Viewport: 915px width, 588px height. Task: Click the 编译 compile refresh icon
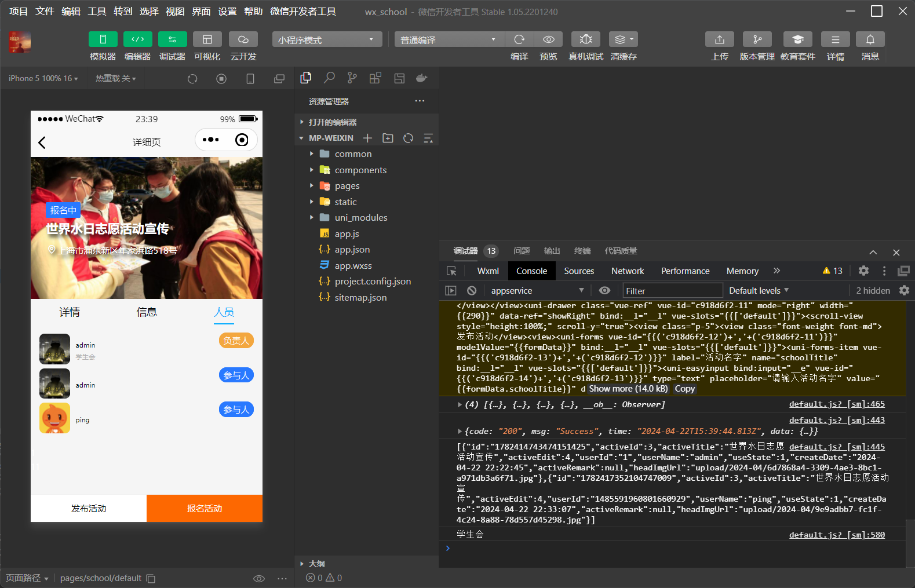point(519,39)
